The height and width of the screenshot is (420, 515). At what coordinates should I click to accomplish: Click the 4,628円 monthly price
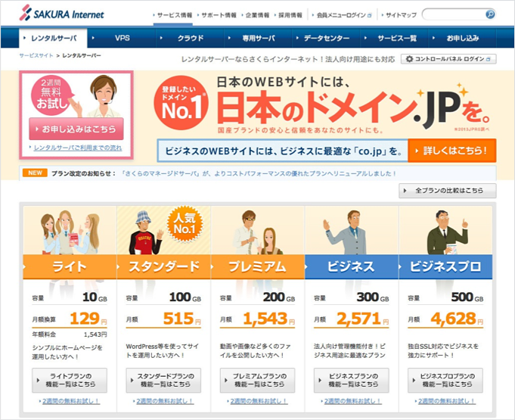click(x=457, y=319)
